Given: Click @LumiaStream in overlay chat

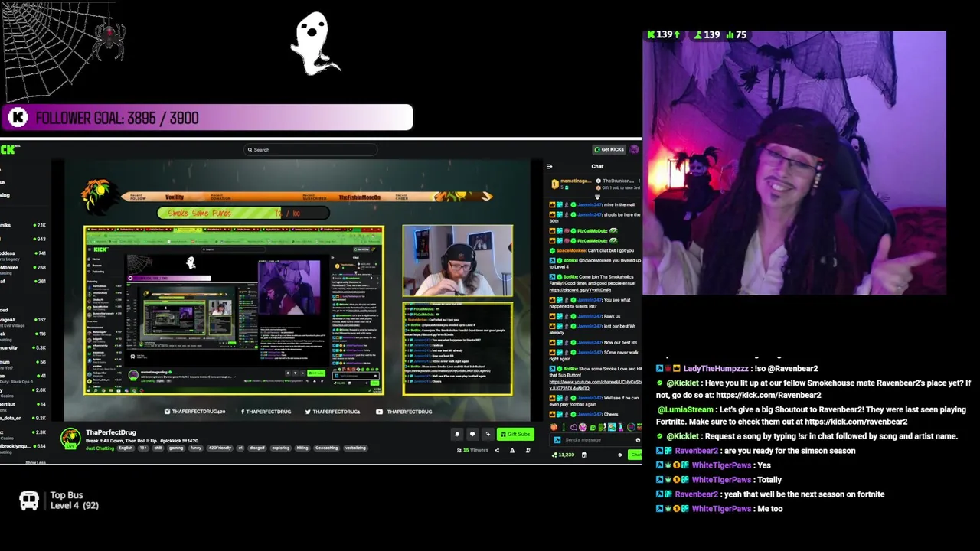Looking at the screenshot, I should coord(684,409).
